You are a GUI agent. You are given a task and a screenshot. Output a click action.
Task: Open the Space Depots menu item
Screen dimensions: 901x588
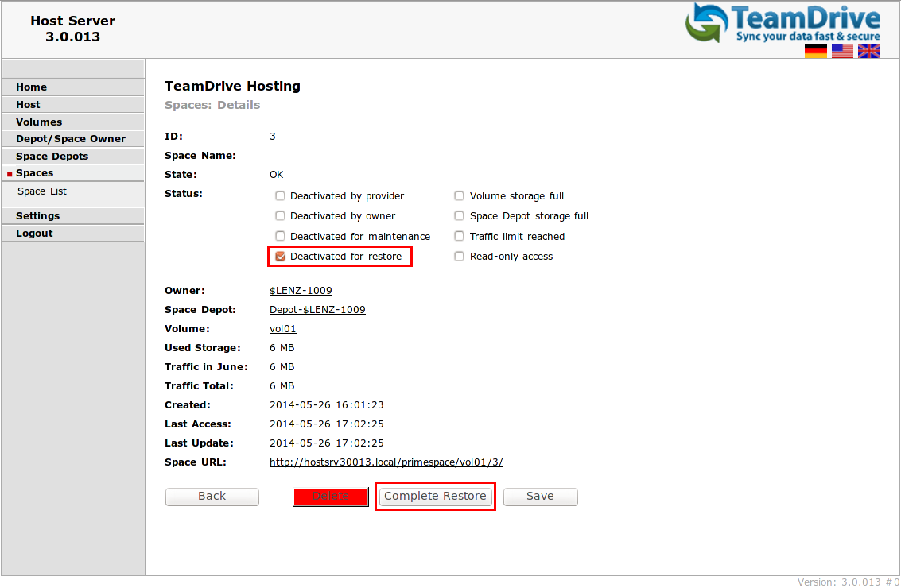click(73, 157)
